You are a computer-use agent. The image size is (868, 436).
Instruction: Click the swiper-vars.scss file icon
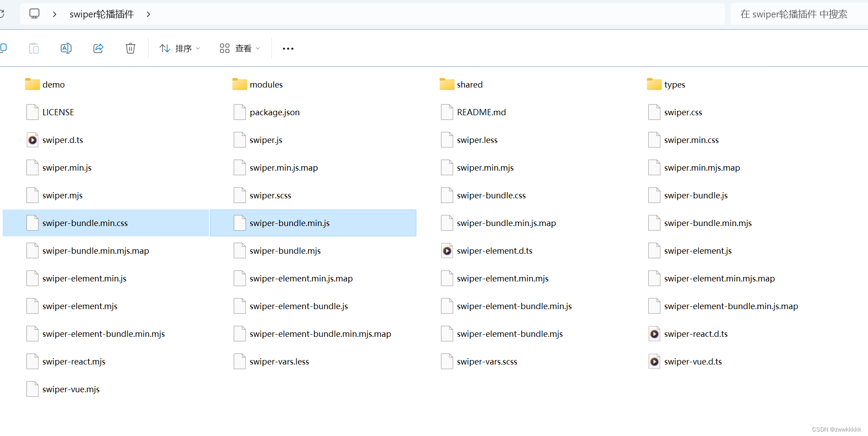[447, 361]
